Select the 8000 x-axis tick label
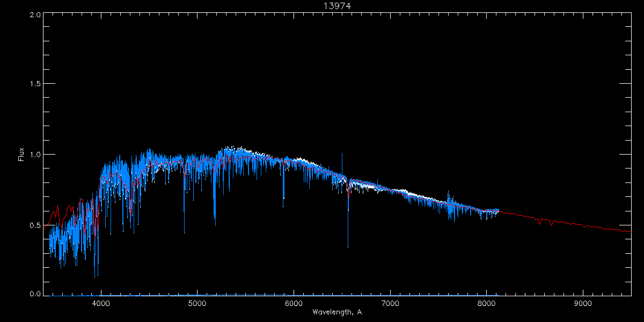Viewport: 644px width, 322px height. click(x=486, y=303)
